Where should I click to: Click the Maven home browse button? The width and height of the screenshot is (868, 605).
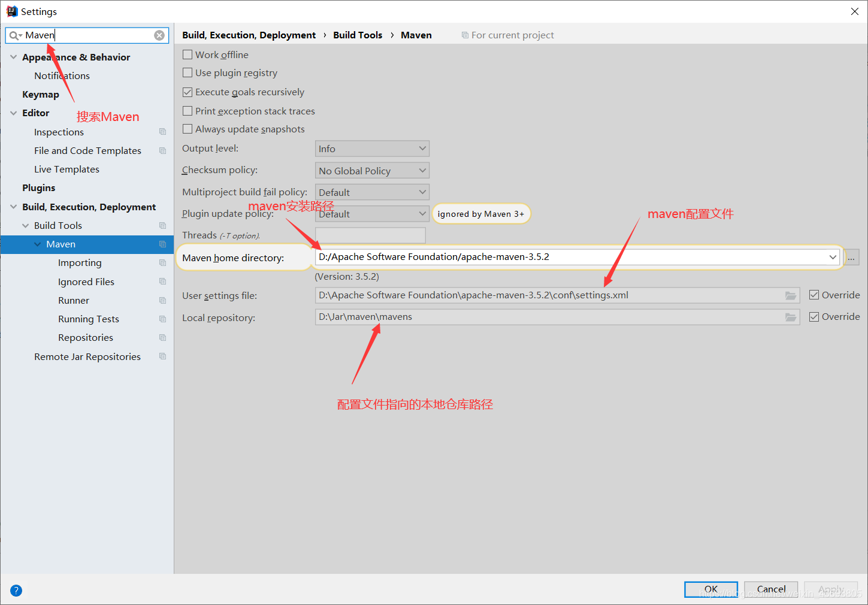tap(851, 257)
